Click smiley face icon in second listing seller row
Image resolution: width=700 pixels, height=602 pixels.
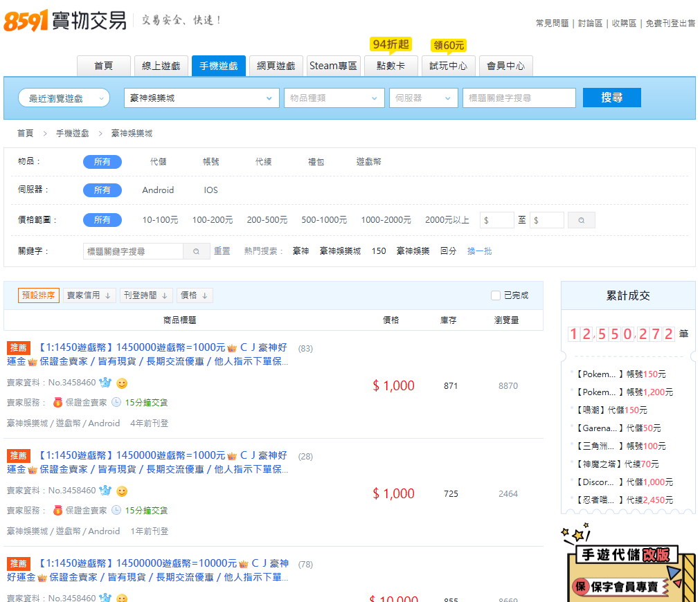coord(122,491)
